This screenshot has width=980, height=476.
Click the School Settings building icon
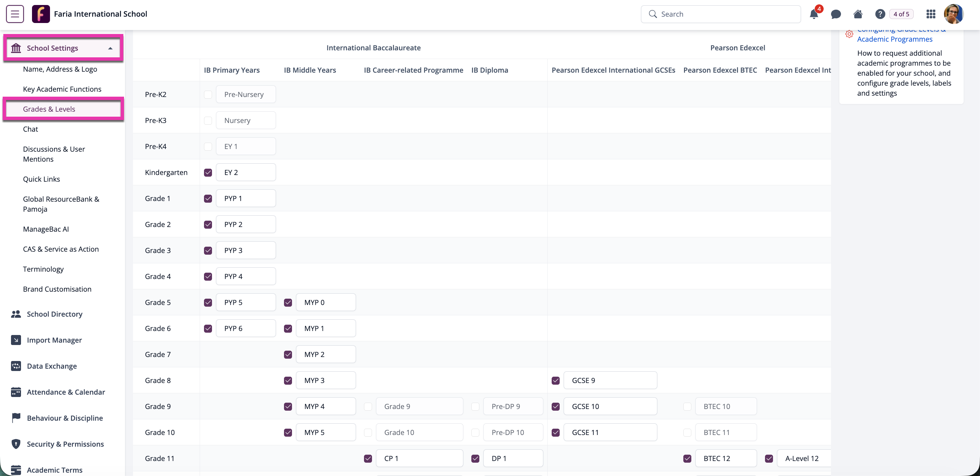tap(16, 48)
